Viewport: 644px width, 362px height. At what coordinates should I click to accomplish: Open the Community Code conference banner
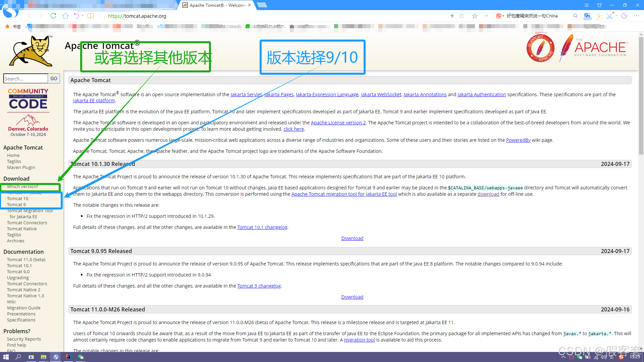tap(28, 112)
